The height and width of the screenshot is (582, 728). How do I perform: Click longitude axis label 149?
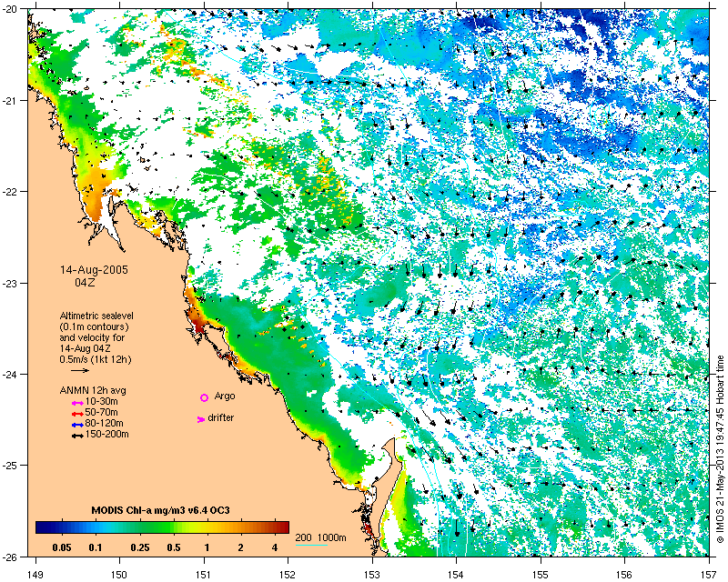[x=35, y=575]
